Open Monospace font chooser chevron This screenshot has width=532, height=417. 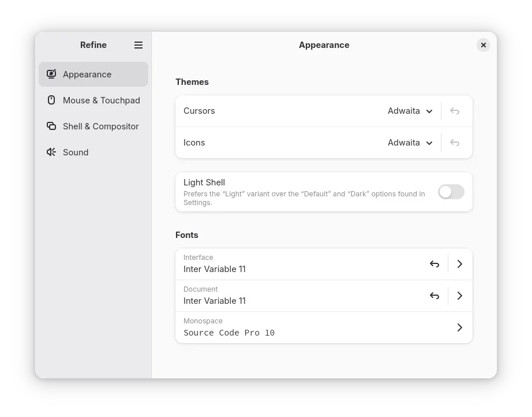(460, 327)
